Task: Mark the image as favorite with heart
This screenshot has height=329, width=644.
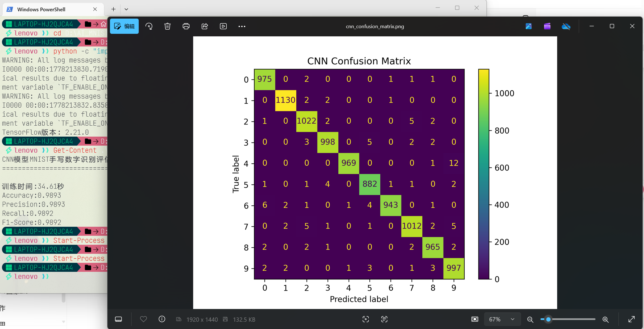Action: (x=144, y=319)
